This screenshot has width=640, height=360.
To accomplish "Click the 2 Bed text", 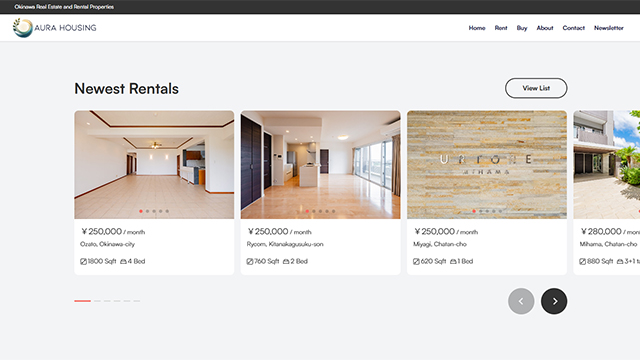I will (x=299, y=261).
